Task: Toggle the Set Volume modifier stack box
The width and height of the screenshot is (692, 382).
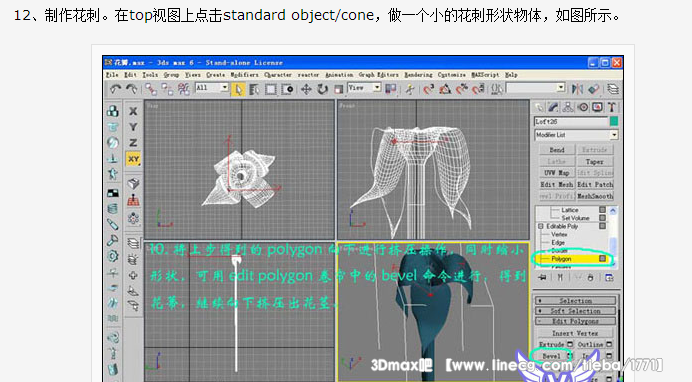Action: pyautogui.click(x=602, y=218)
